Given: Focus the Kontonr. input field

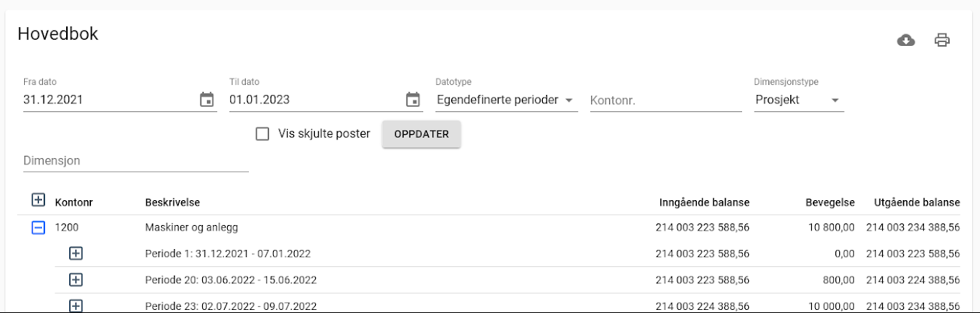Looking at the screenshot, I should coord(665,100).
